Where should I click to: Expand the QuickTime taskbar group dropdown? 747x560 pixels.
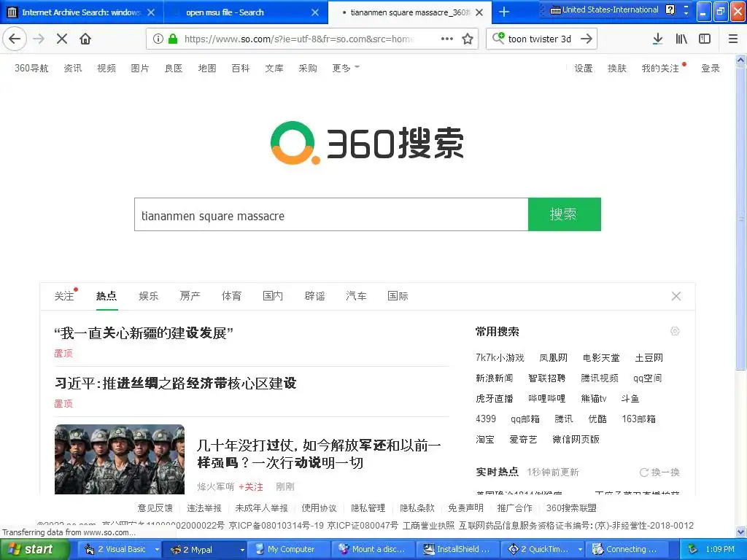[x=580, y=550]
